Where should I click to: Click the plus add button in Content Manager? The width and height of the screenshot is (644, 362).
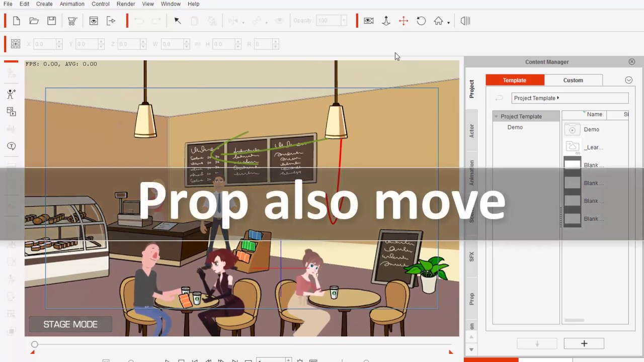pos(584,343)
